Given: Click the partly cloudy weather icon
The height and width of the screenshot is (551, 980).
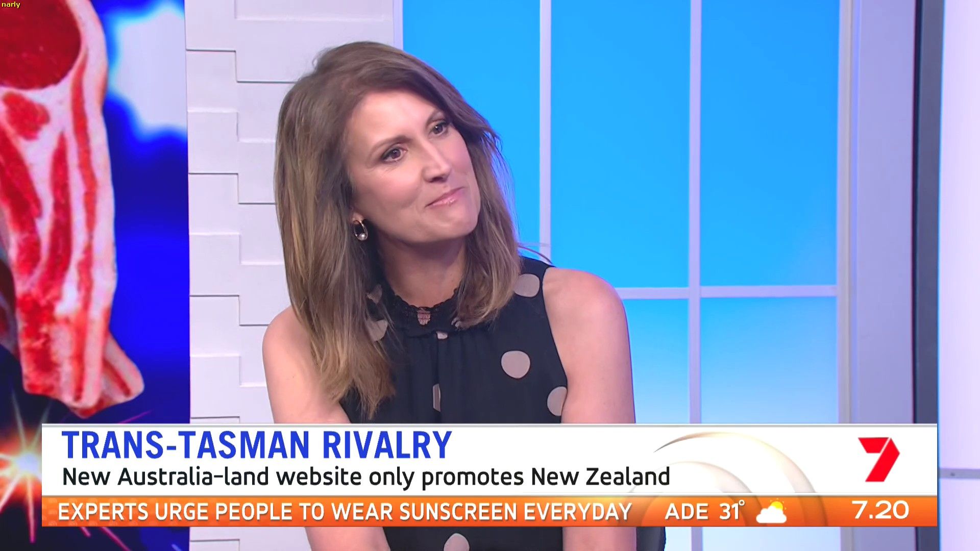Looking at the screenshot, I should (772, 512).
